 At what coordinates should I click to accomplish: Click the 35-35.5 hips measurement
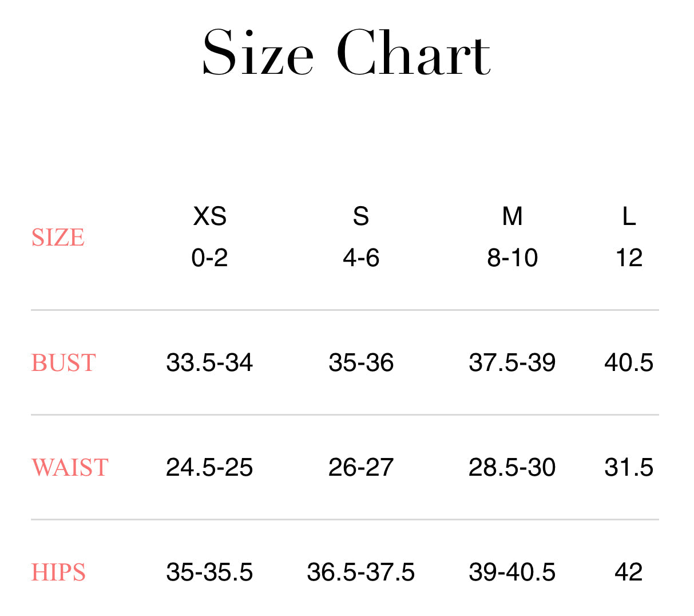tap(209, 572)
